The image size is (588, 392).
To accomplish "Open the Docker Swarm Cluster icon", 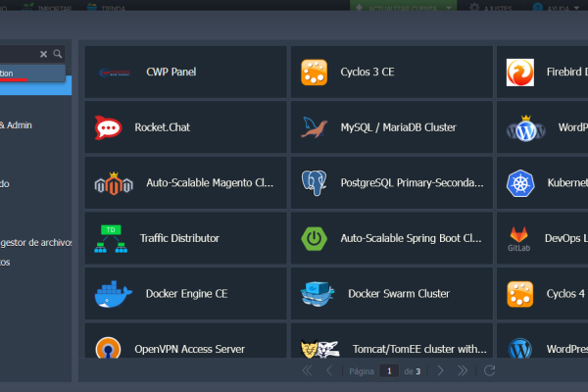I will (x=318, y=294).
